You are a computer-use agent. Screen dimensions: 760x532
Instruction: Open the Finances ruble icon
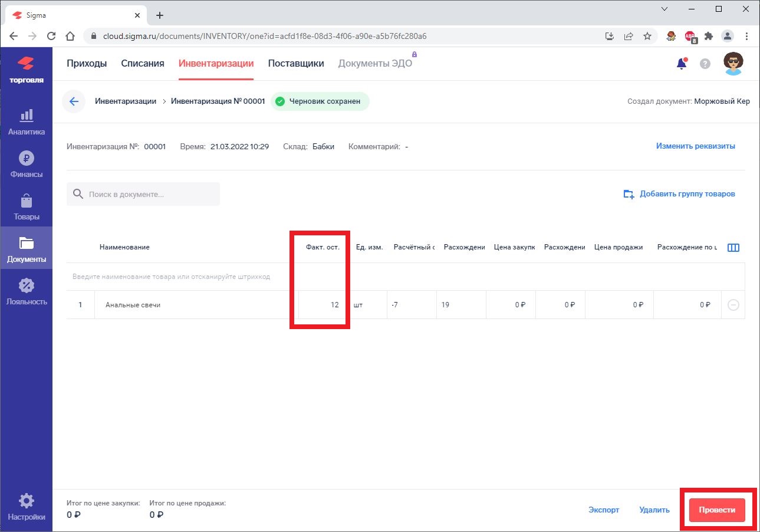tap(26, 158)
